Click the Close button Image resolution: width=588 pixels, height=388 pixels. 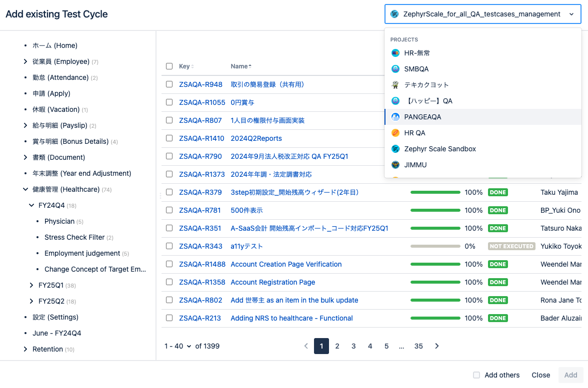pos(541,375)
